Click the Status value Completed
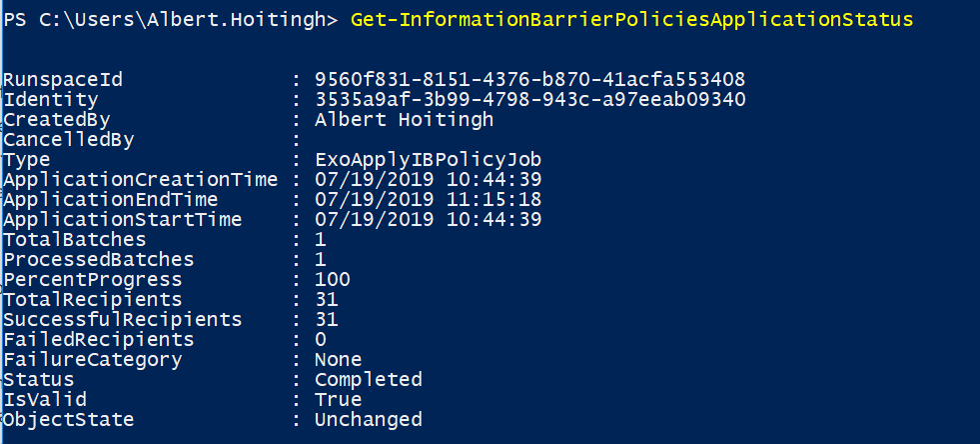This screenshot has width=980, height=444. point(368,379)
